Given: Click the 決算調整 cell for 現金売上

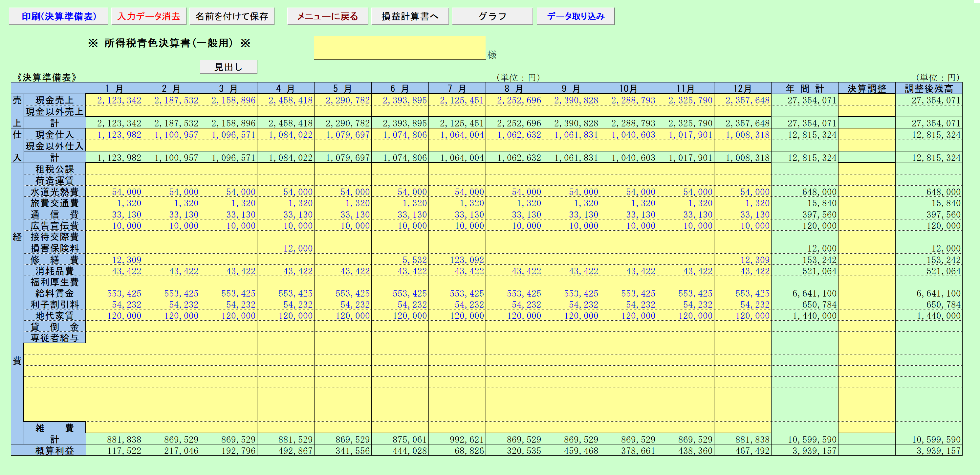Looking at the screenshot, I should [867, 100].
